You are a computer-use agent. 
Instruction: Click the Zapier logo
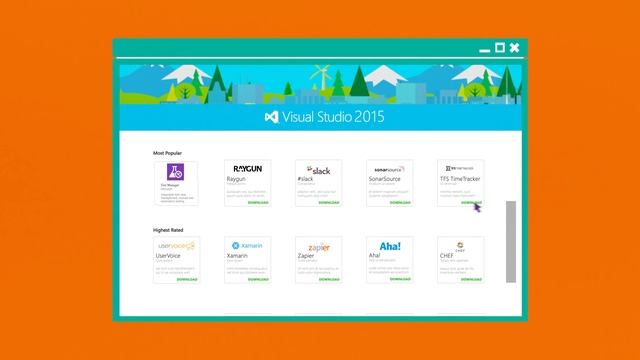[319, 247]
